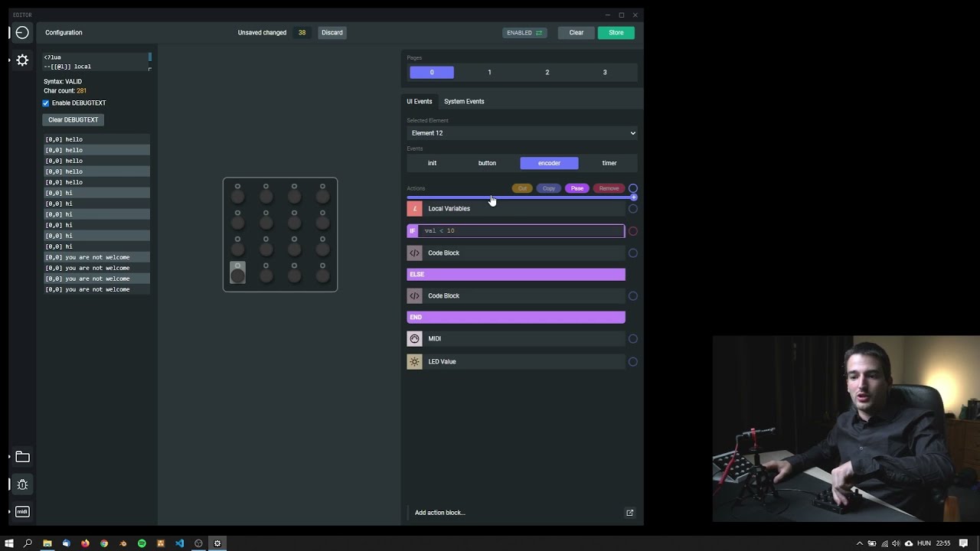Open the UI Events tab

click(420, 101)
